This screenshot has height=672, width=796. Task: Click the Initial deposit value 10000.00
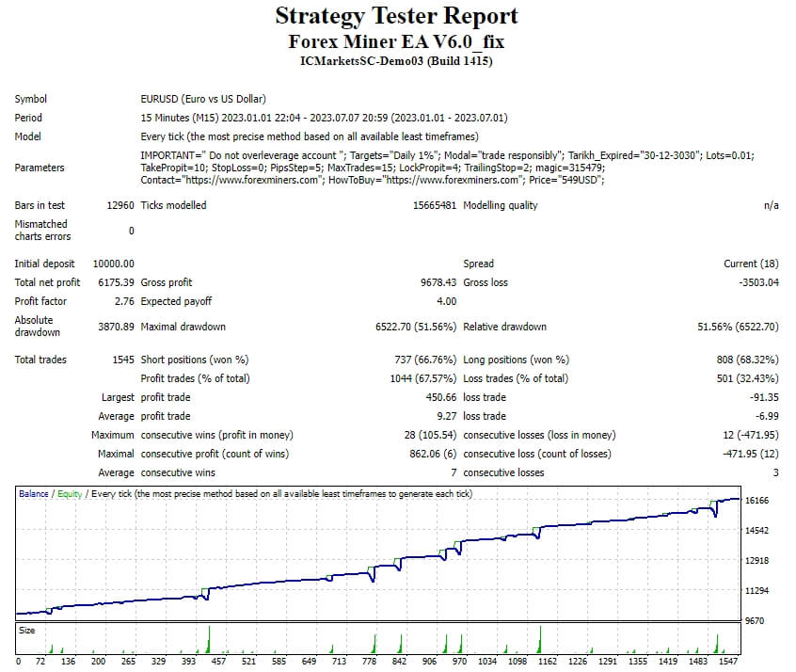click(115, 264)
